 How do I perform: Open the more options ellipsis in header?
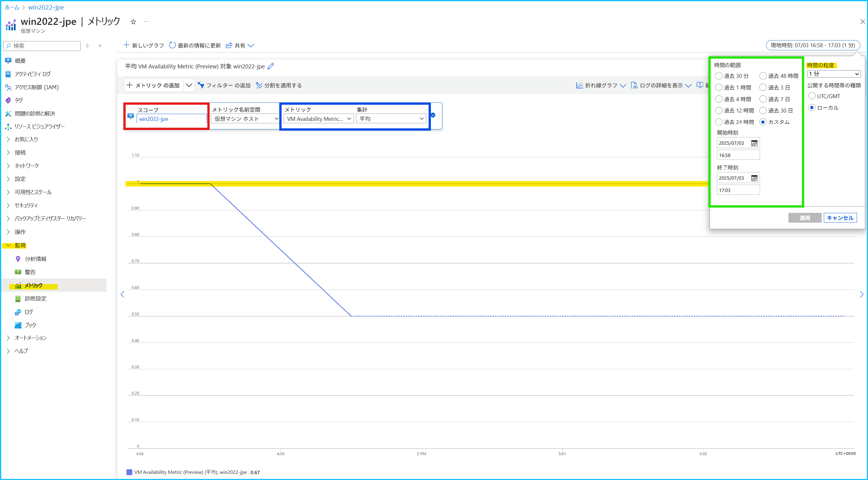[146, 21]
